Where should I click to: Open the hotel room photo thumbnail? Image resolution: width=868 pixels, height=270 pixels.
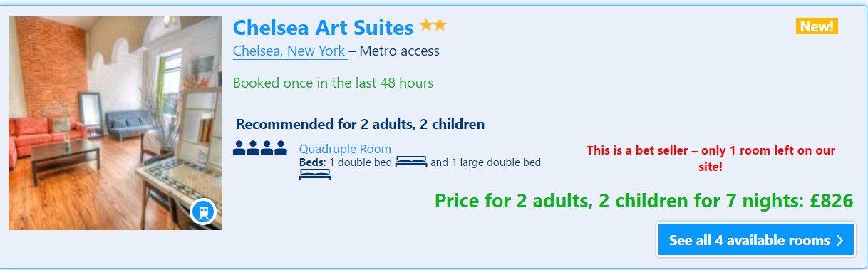[x=115, y=123]
